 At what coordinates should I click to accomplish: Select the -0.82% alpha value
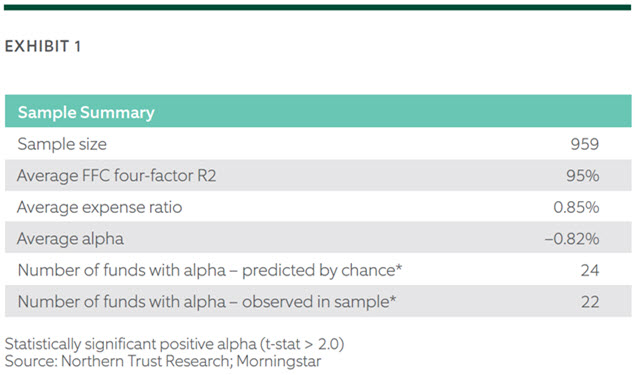572,239
